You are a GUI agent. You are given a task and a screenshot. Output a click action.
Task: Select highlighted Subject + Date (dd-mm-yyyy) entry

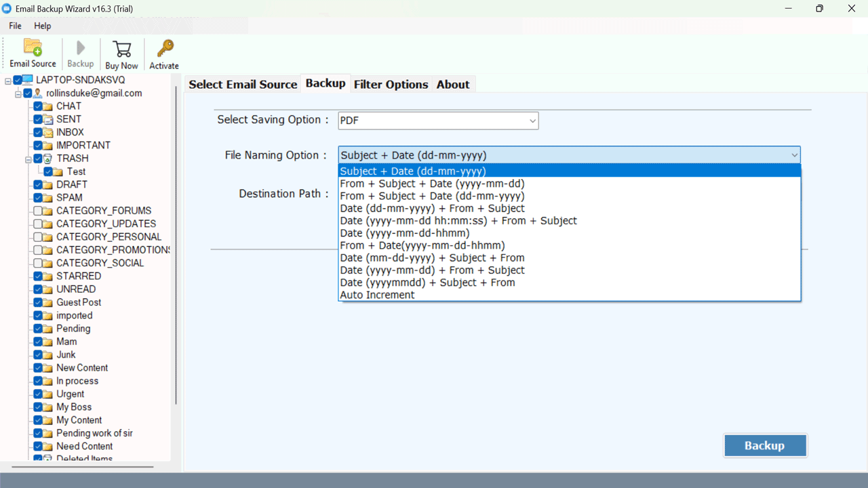point(570,171)
